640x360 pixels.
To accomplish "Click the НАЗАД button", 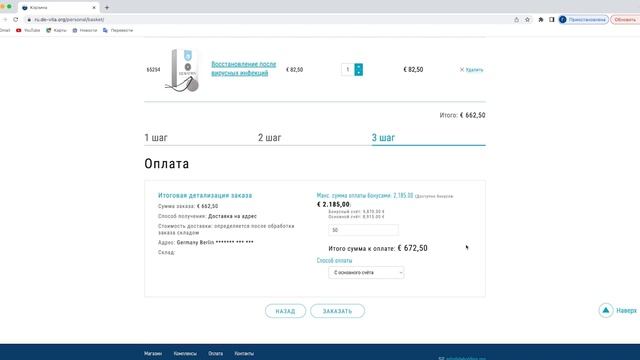I will tap(285, 311).
